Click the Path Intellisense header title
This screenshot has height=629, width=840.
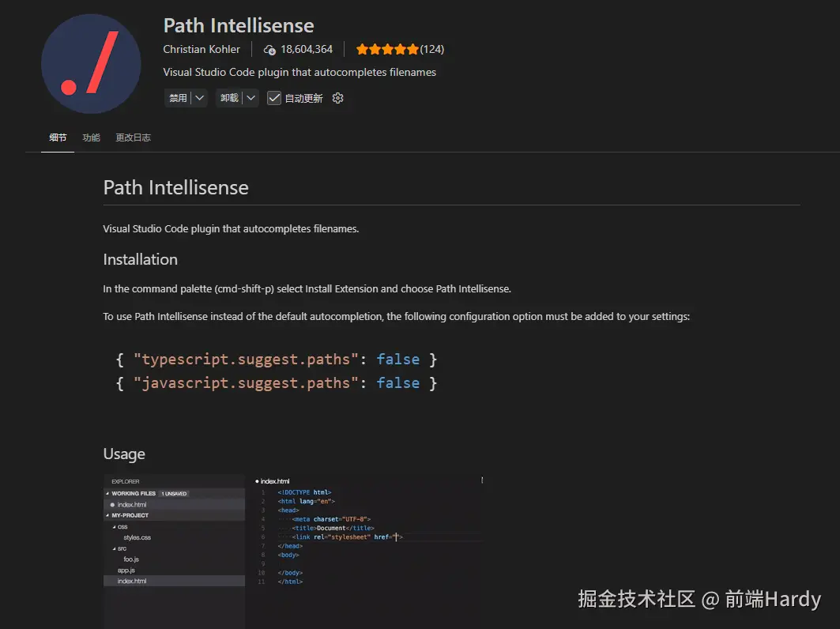239,26
